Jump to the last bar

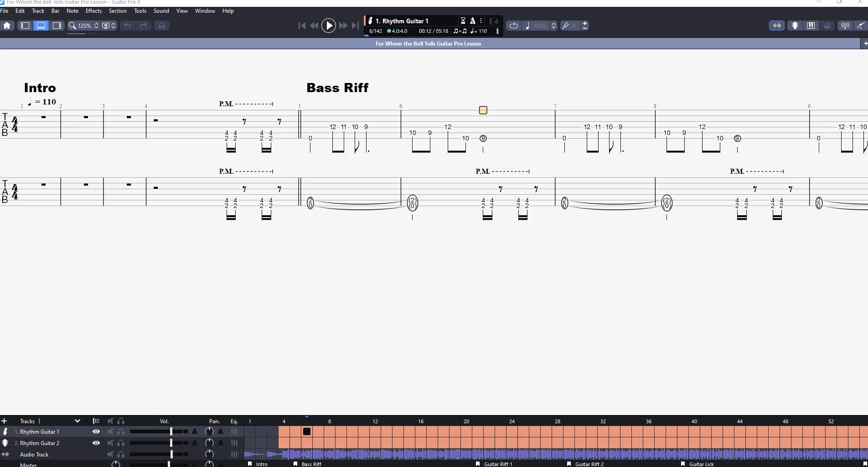pos(355,26)
